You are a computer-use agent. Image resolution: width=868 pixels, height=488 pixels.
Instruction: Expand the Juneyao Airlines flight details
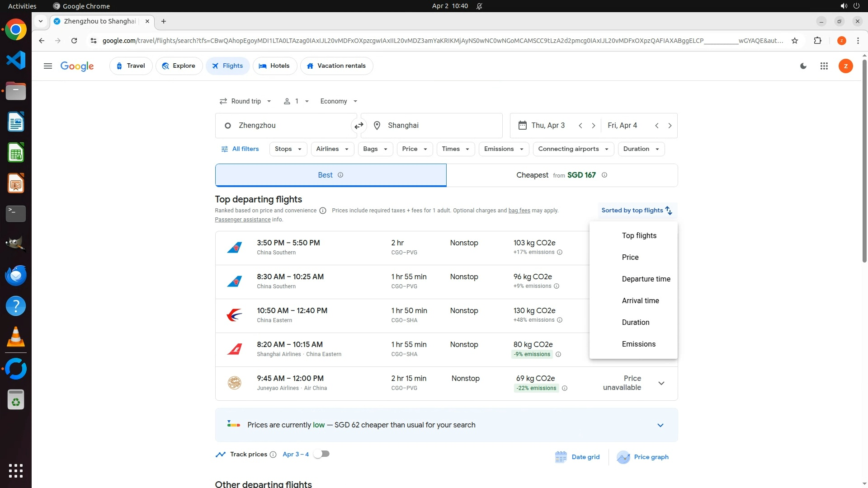[x=661, y=383]
